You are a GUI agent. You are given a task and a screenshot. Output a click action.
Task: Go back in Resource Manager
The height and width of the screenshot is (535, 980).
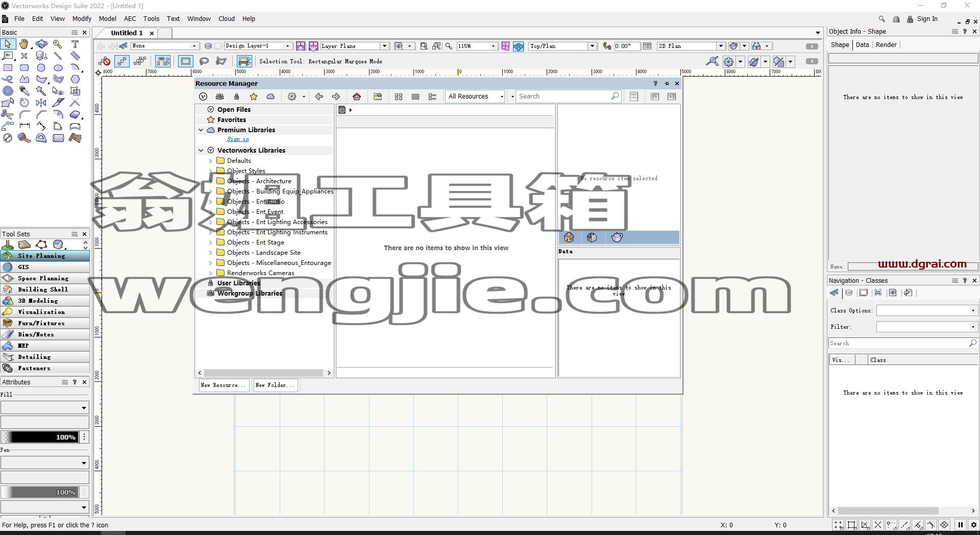(x=319, y=96)
